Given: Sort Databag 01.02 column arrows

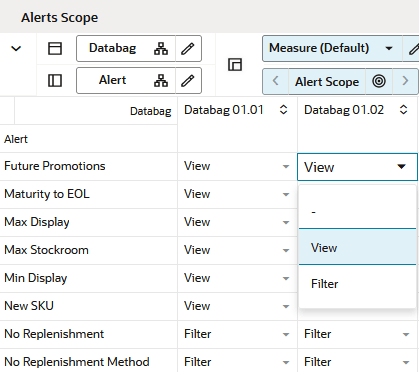Looking at the screenshot, I should (x=403, y=110).
